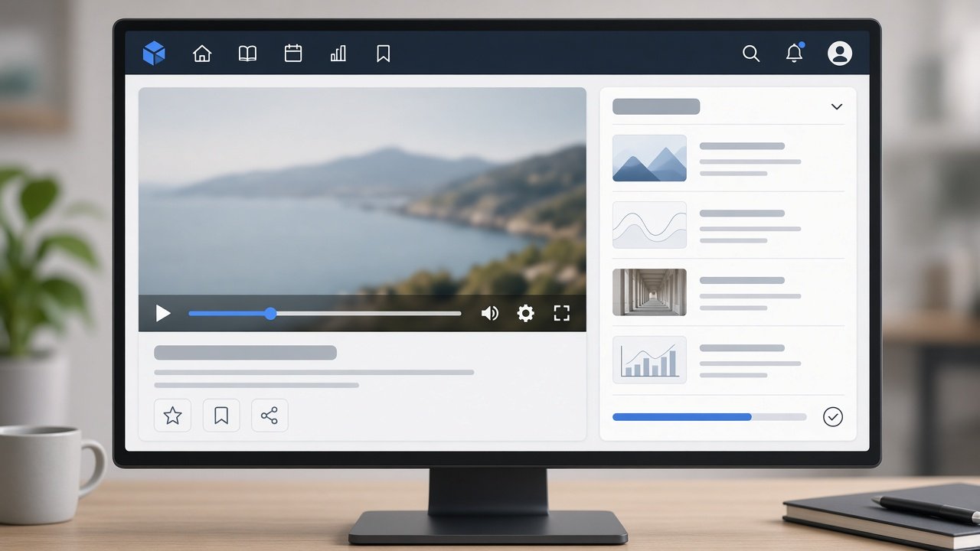980x551 pixels.
Task: Open video settings gear icon
Action: [x=525, y=313]
